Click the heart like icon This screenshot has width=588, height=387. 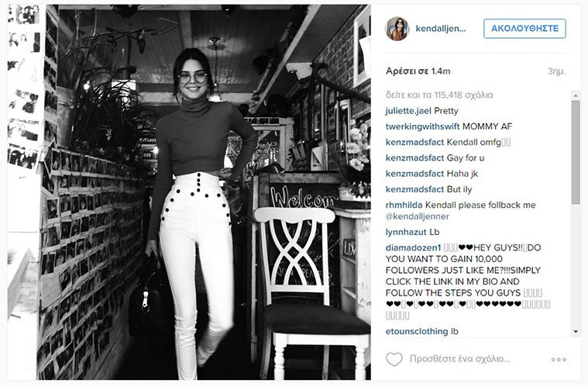(x=394, y=359)
